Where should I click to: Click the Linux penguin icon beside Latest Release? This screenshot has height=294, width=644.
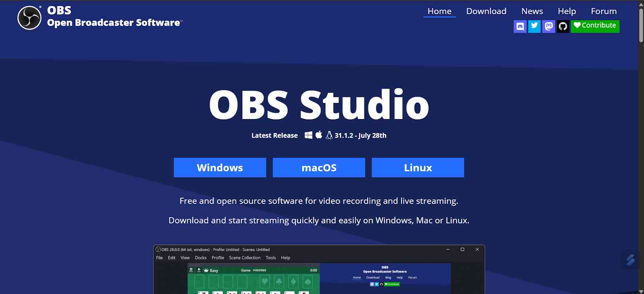tap(329, 135)
